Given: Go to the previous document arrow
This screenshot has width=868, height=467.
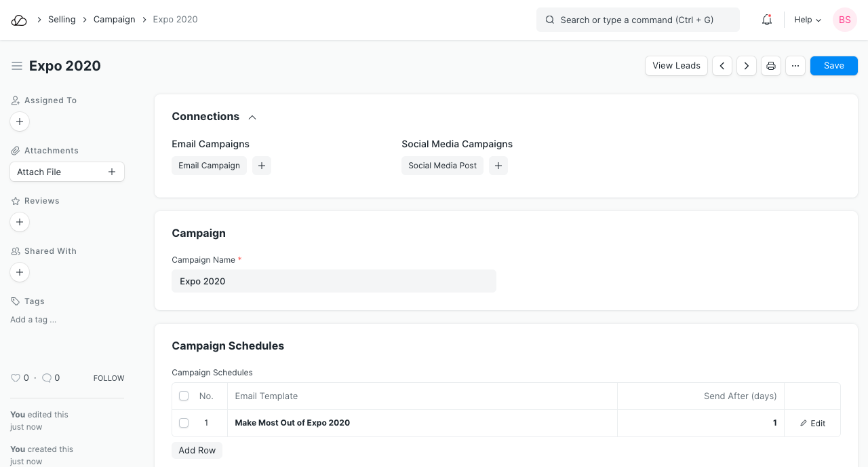Looking at the screenshot, I should (722, 66).
